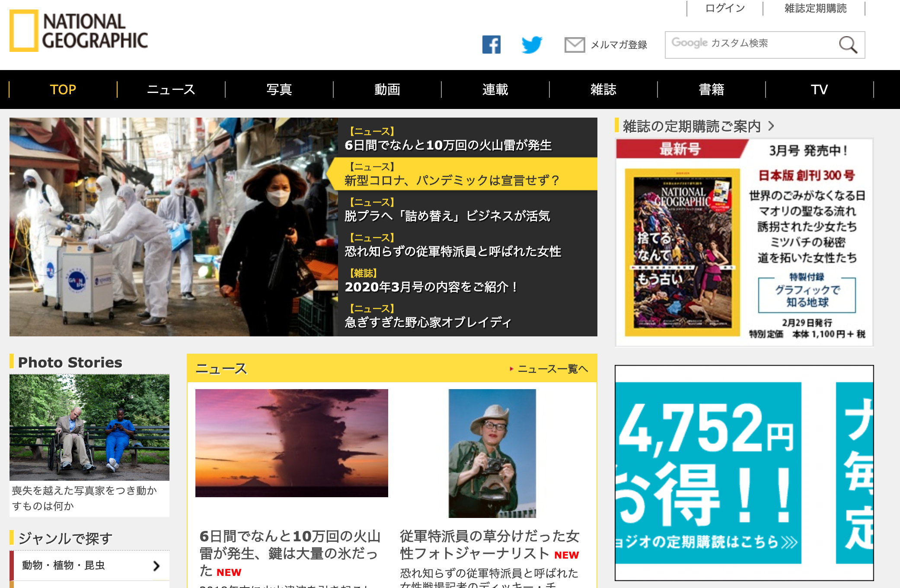Viewport: 900px width, 588px height.
Task: Select the TOP navigation tab
Action: click(x=63, y=89)
